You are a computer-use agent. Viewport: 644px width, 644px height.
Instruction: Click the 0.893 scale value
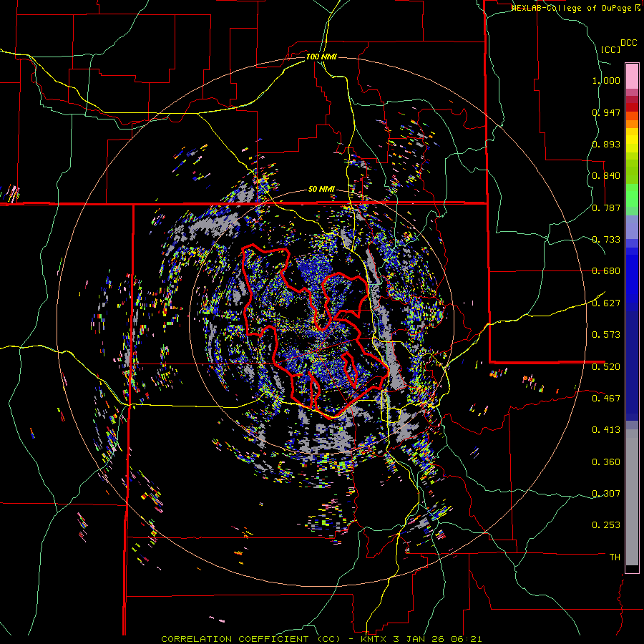(x=606, y=144)
